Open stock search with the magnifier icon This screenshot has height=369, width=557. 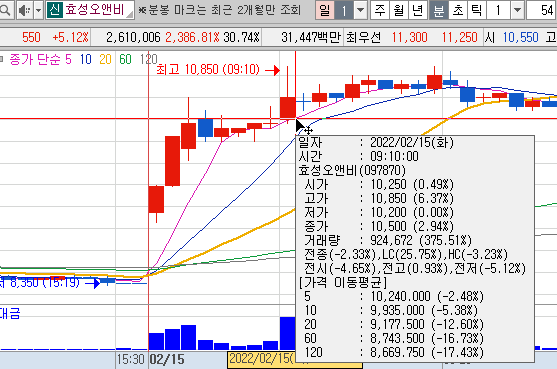pyautogui.click(x=6, y=10)
